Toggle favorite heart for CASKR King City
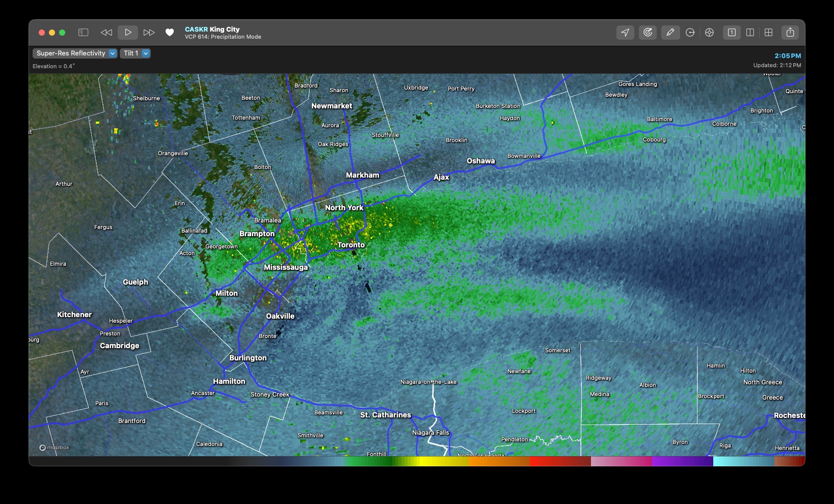 170,33
